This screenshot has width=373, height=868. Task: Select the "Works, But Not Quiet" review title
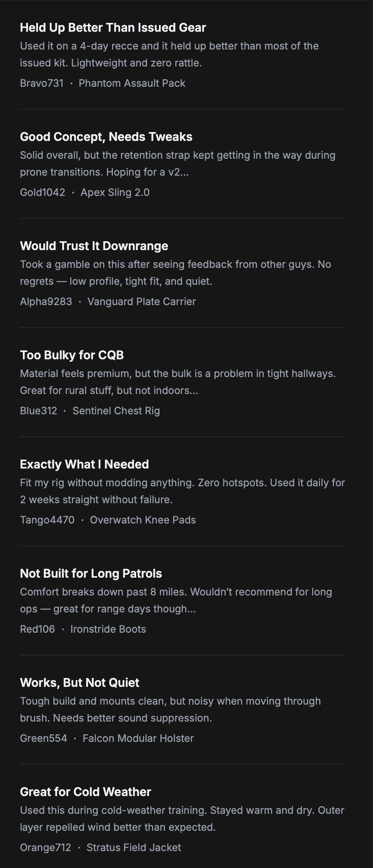(x=80, y=683)
